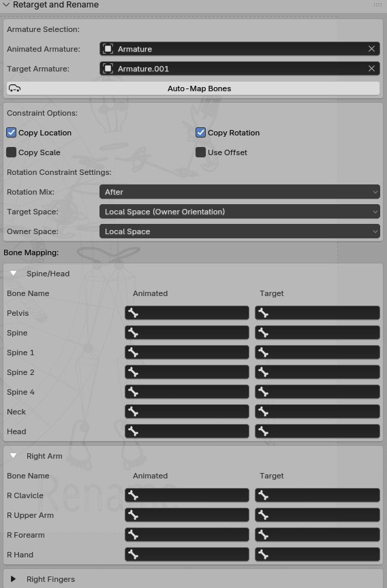Collapse the Right Arm section
Screen dimensions: 387x588
14,455
